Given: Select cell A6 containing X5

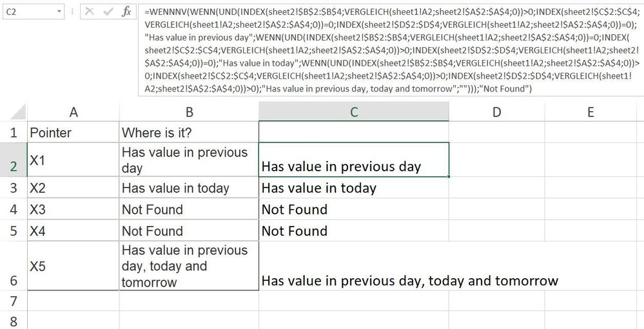Looking at the screenshot, I should 73,266.
